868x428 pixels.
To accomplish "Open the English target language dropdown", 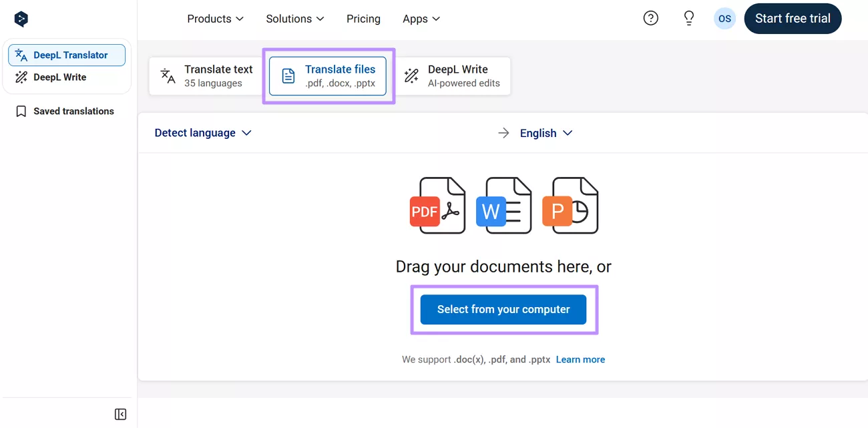I will click(x=546, y=133).
